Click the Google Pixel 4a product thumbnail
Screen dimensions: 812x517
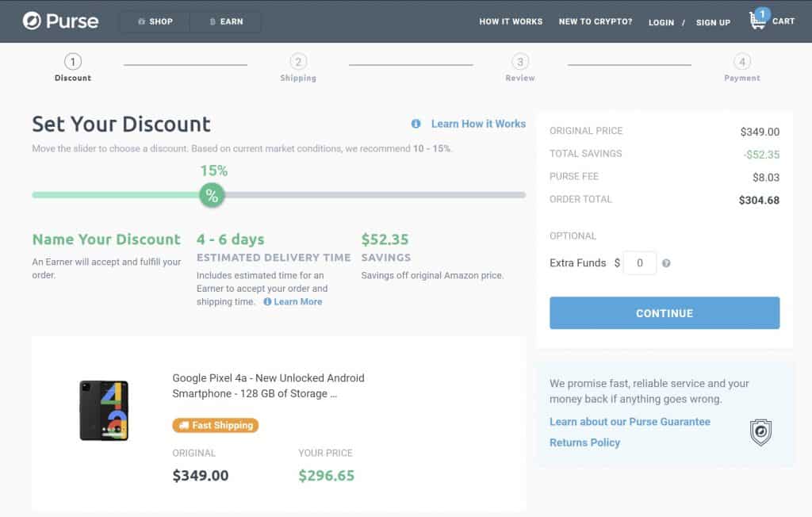pyautogui.click(x=104, y=410)
